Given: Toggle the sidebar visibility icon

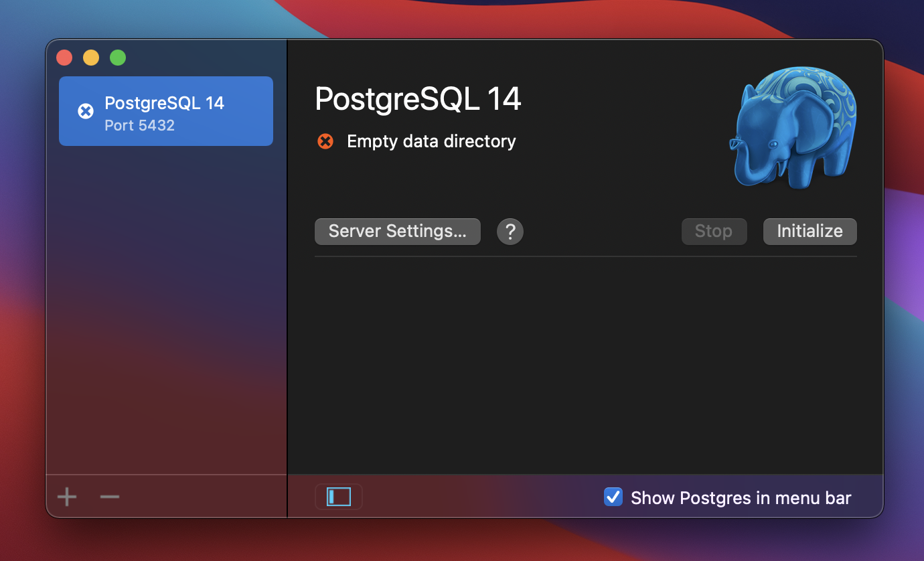Looking at the screenshot, I should coord(339,497).
